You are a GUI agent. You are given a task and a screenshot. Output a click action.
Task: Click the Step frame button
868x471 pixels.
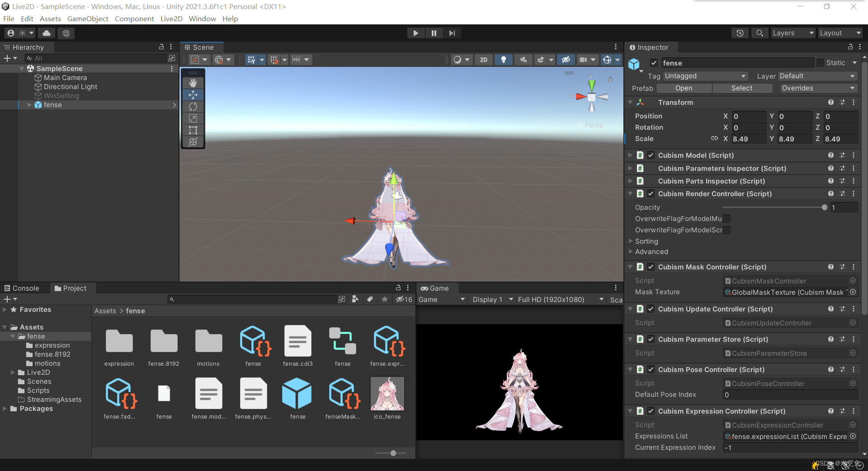point(452,33)
